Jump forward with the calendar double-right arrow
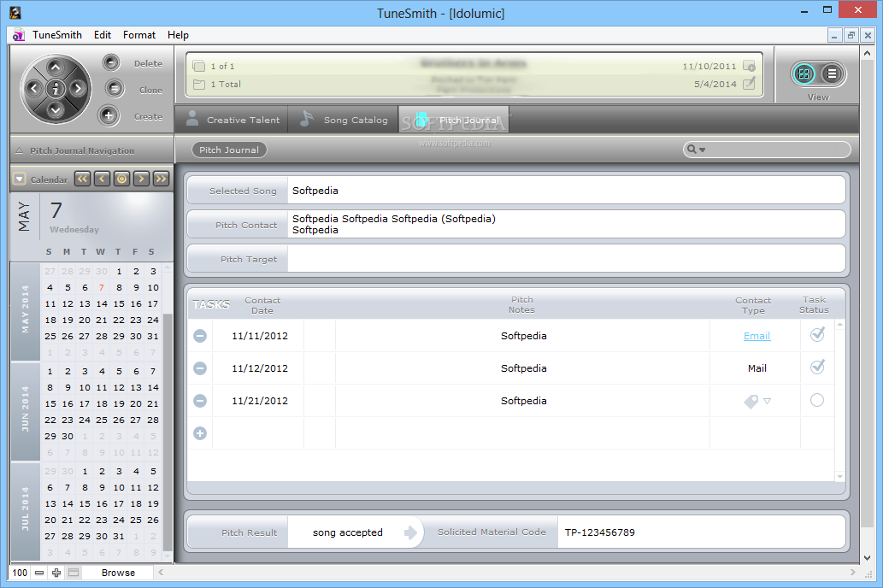Screen dimensions: 883x588 tap(161, 179)
